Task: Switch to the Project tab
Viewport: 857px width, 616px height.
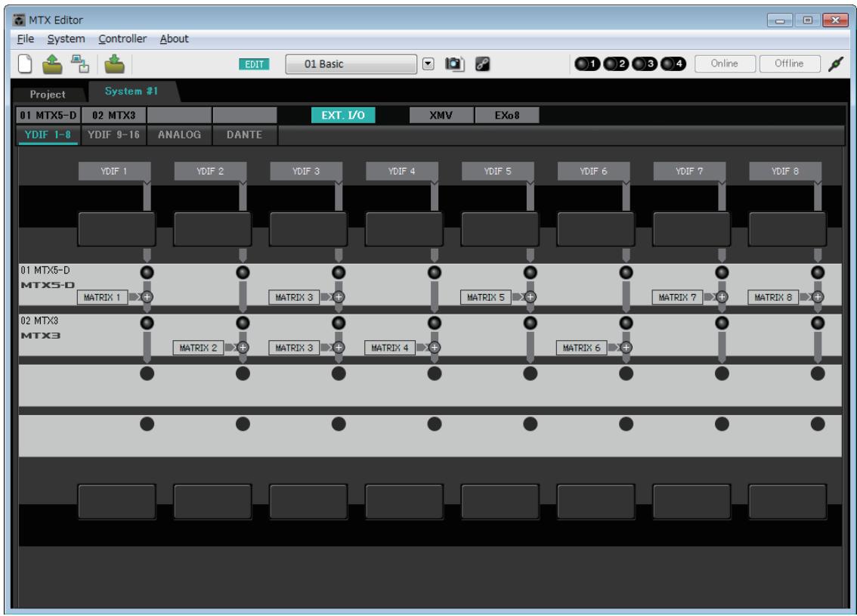Action: [48, 94]
